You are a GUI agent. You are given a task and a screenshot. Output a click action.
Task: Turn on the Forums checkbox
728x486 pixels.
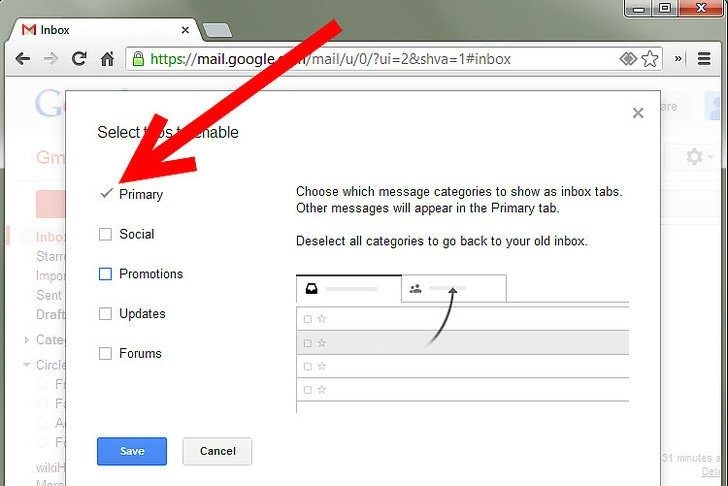[105, 354]
